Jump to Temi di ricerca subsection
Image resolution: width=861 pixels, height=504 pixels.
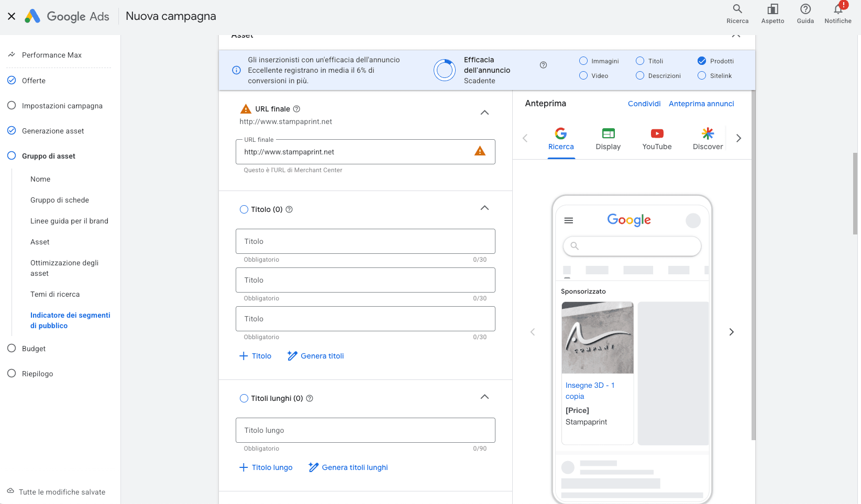[55, 294]
